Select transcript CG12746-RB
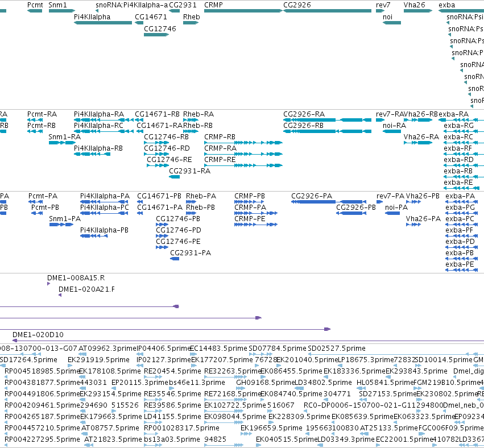 pos(156,143)
